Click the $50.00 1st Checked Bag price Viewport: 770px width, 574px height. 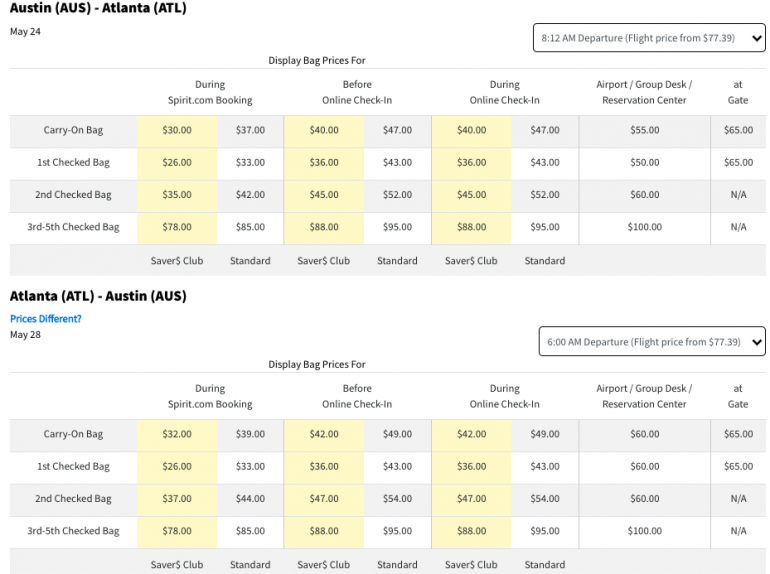pos(644,162)
